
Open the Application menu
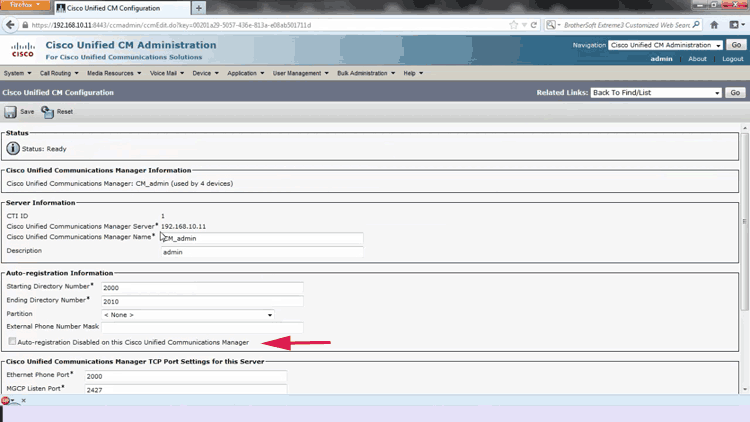click(245, 73)
